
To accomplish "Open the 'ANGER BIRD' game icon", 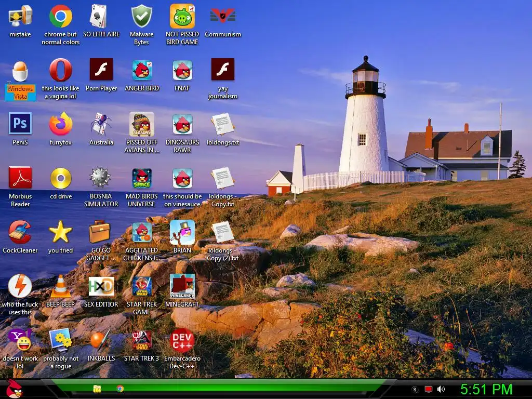I will click(x=141, y=70).
